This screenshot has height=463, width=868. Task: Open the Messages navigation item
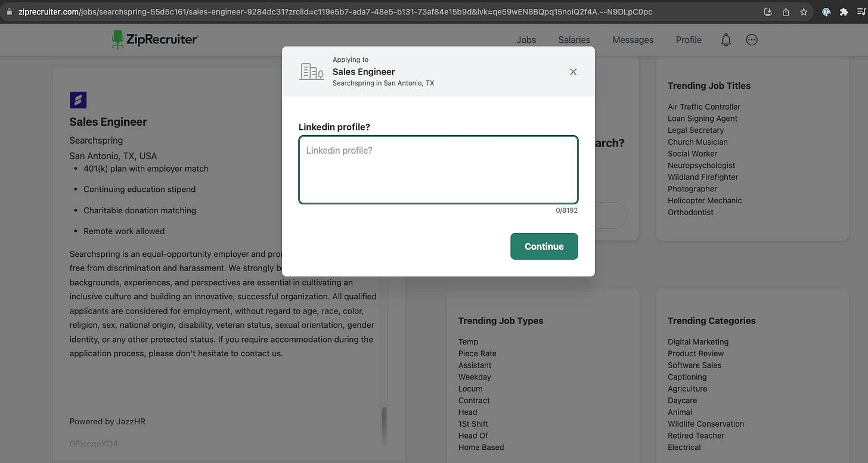(633, 40)
